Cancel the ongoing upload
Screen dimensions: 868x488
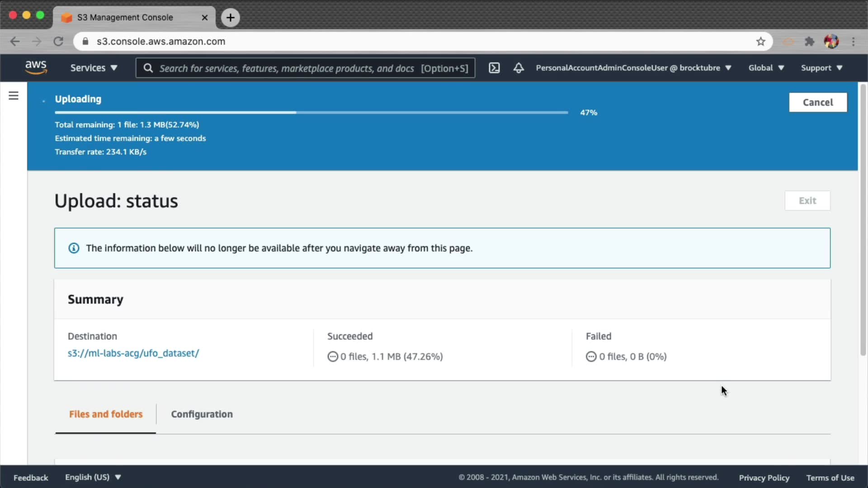pyautogui.click(x=817, y=103)
